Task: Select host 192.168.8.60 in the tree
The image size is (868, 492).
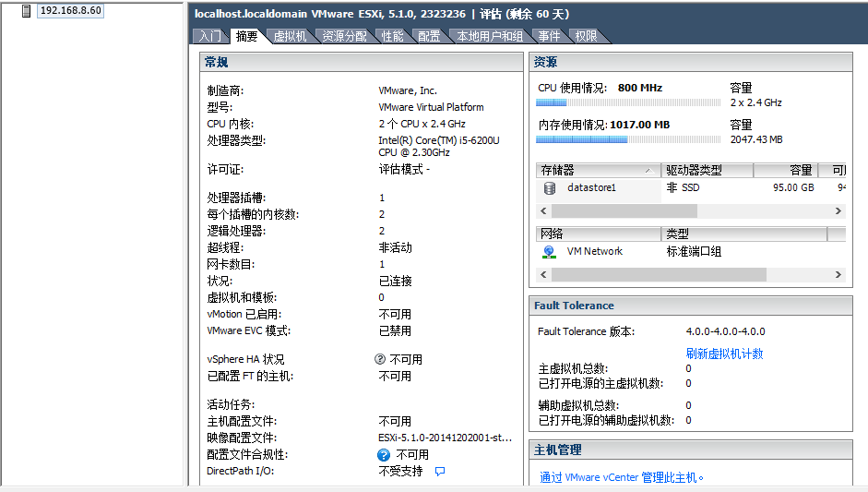Action: pyautogui.click(x=70, y=10)
